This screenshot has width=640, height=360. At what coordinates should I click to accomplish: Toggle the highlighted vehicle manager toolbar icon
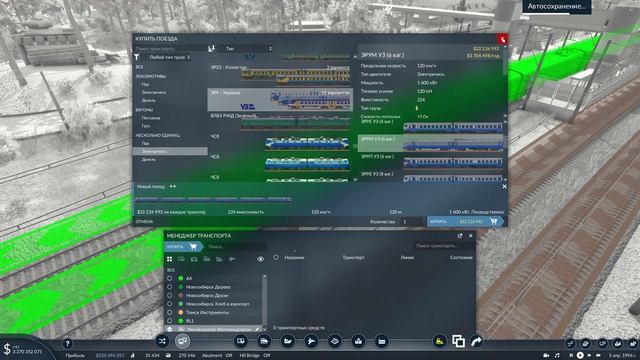182,341
